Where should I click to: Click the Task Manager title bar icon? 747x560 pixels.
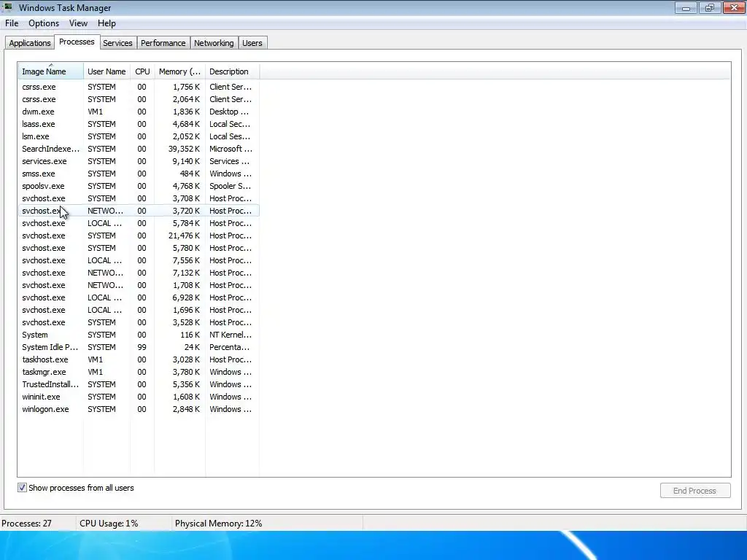(x=8, y=7)
